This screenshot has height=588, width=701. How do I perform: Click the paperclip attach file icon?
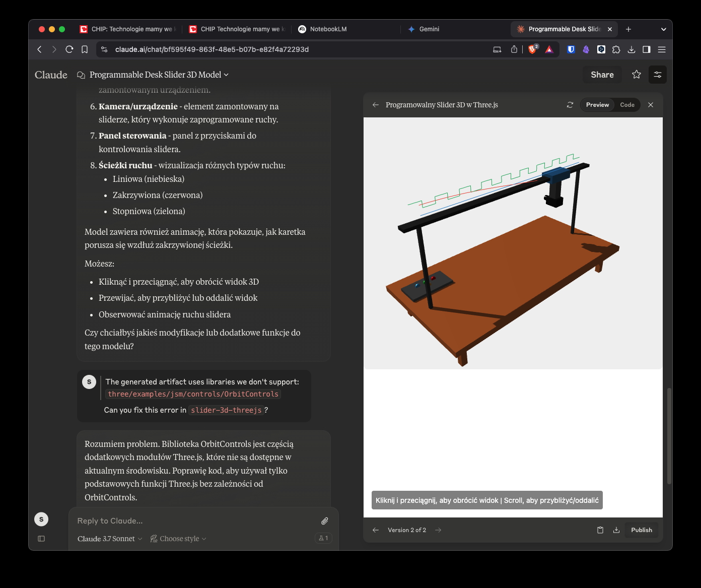[x=325, y=521]
